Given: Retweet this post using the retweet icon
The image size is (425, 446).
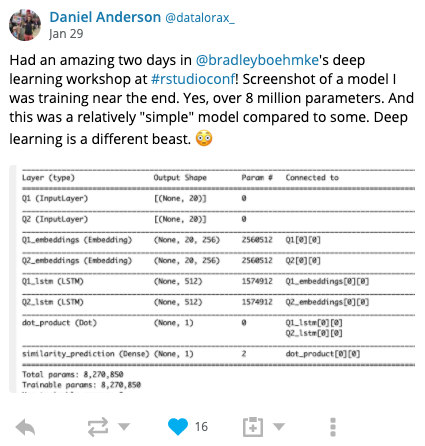Looking at the screenshot, I should pyautogui.click(x=98, y=427).
